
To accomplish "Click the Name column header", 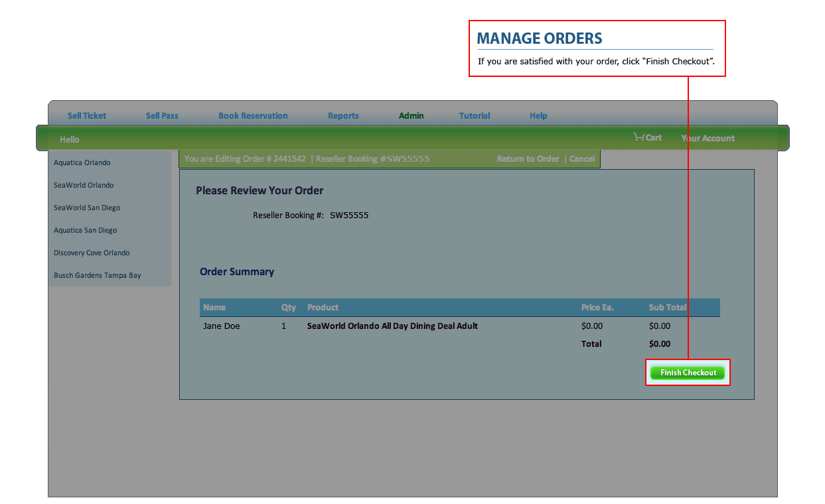I will (x=214, y=307).
